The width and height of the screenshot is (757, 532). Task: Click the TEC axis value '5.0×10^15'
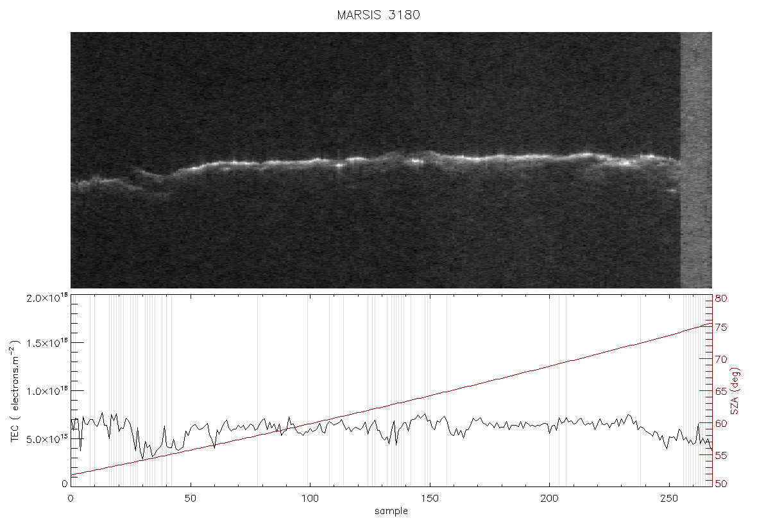coord(47,438)
